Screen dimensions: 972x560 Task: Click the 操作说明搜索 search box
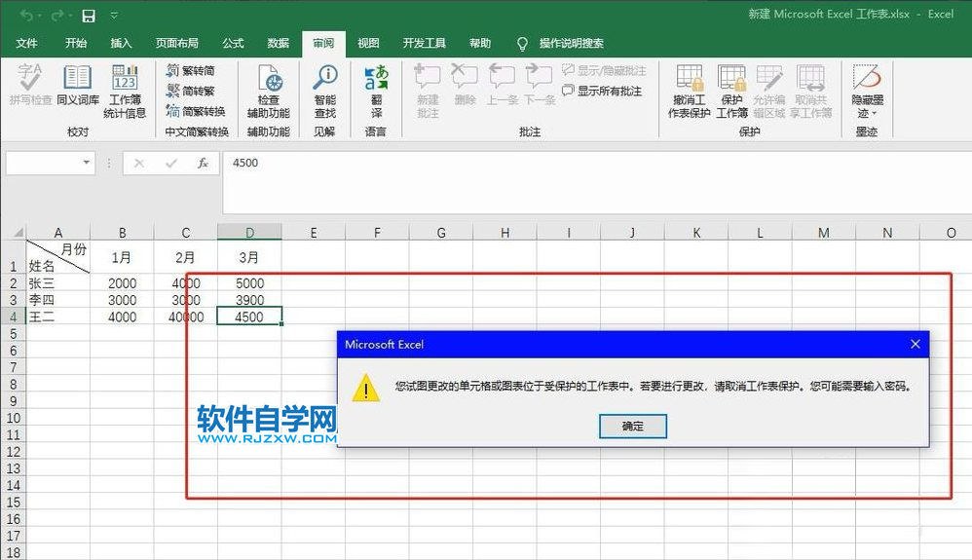coord(571,44)
